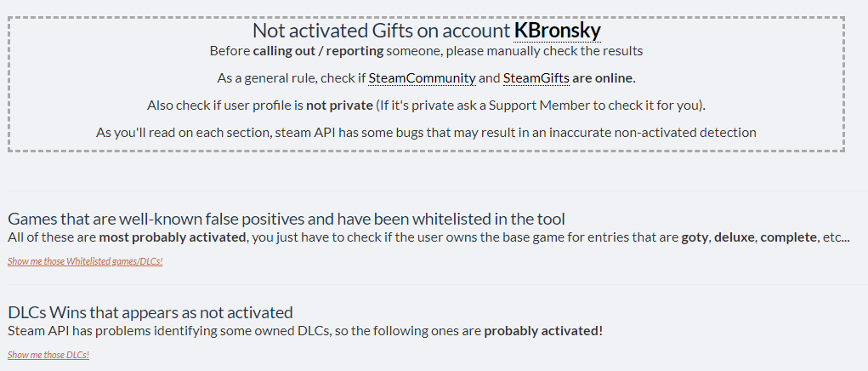Screen dimensions: 868x371
Task: Click the bold 'not private' text
Action: [339, 106]
